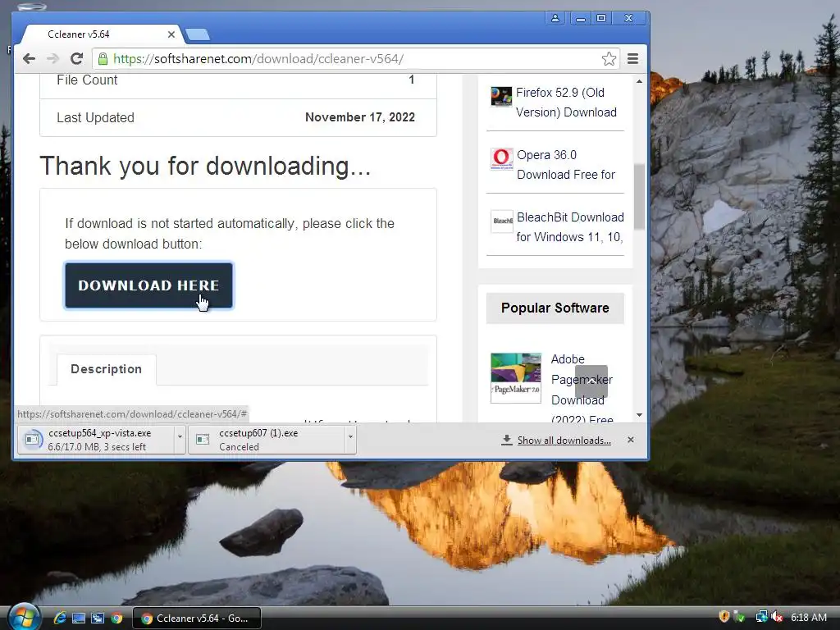This screenshot has height=630, width=840.
Task: Click the download arrow icon beside Show all downloads
Action: click(x=506, y=440)
